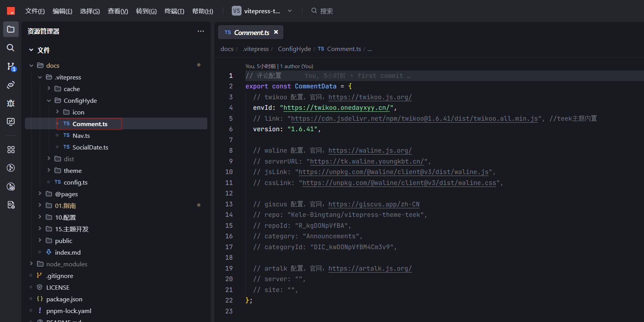This screenshot has height=322, width=644.
Task: Click the git icon of .gitignore
Action: 39,276
